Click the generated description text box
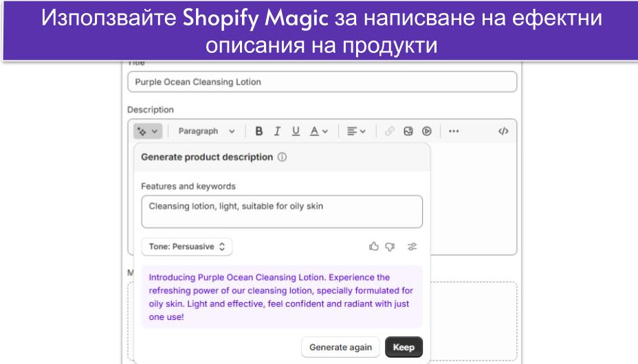638x364 pixels. 282,297
